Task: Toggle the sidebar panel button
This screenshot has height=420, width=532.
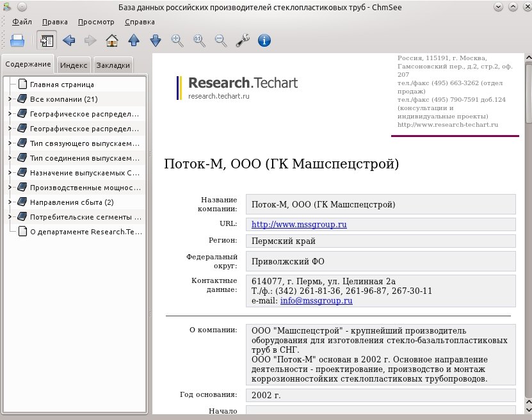Action: 47,41
